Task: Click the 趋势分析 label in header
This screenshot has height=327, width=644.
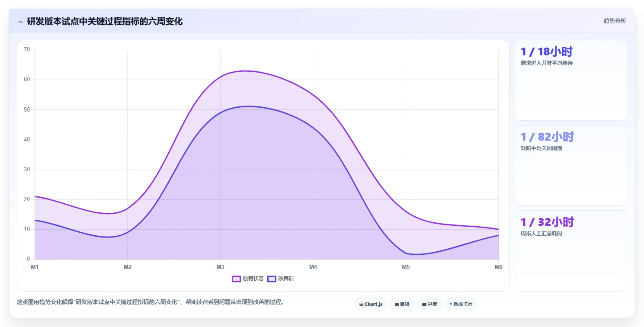Action: [615, 21]
